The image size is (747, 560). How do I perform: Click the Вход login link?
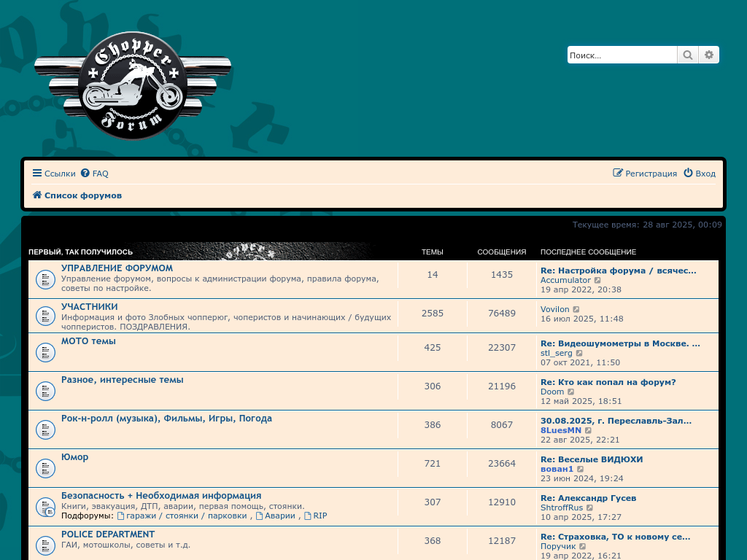click(x=700, y=174)
